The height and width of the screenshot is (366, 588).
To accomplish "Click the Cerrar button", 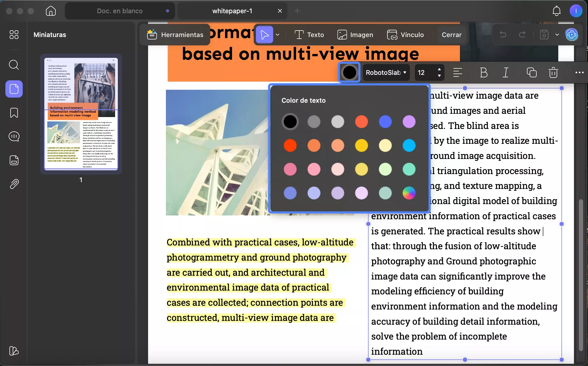I will [451, 35].
